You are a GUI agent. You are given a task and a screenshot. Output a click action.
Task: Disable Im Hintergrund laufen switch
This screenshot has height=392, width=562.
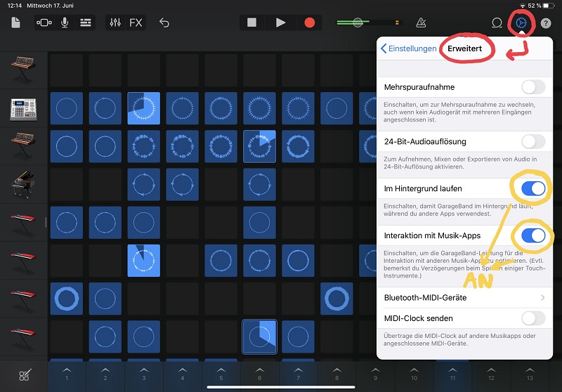pos(533,189)
